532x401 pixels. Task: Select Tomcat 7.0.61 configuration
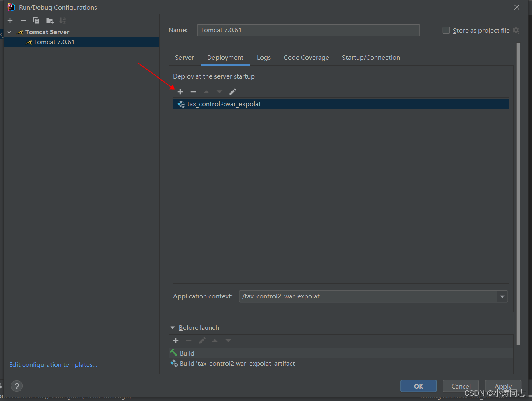click(x=81, y=42)
